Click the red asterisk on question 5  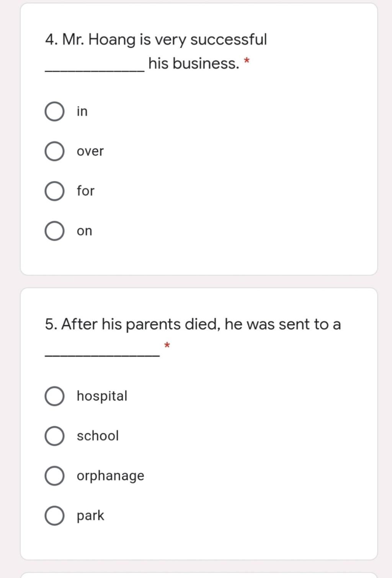[x=167, y=345]
